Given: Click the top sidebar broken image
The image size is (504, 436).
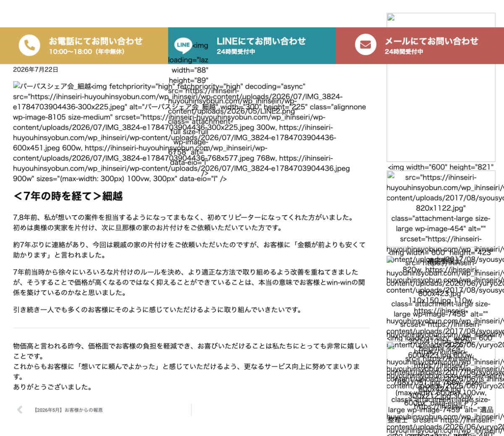Looking at the screenshot, I should pyautogui.click(x=441, y=87).
